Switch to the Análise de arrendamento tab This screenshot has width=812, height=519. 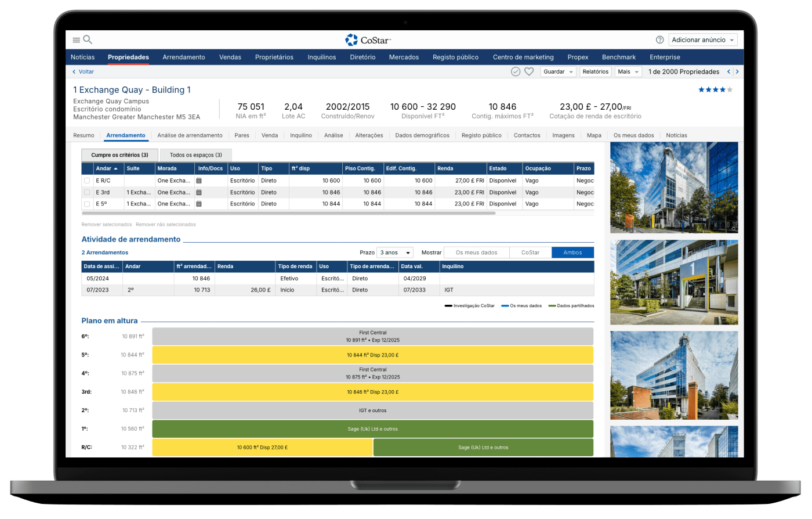pos(190,135)
